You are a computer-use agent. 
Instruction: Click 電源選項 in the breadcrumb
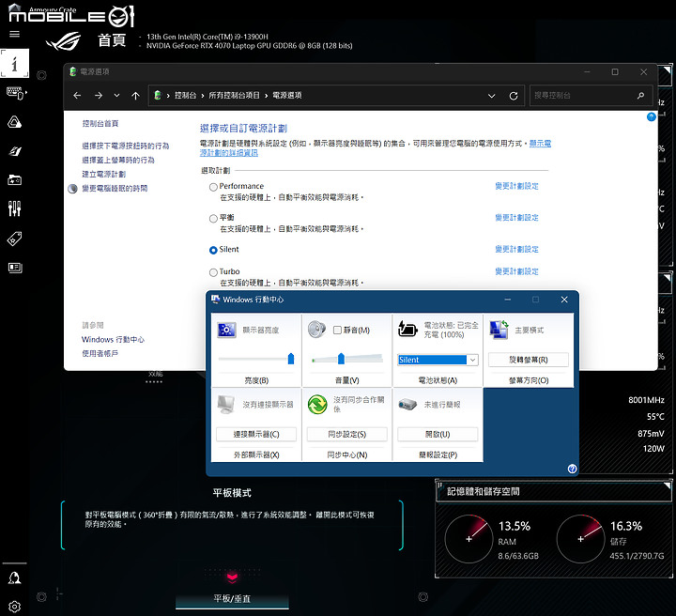[287, 95]
